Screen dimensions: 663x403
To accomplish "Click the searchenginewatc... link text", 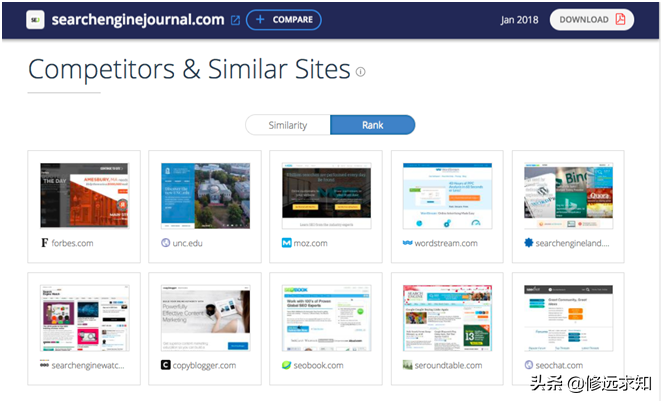I will click(88, 365).
